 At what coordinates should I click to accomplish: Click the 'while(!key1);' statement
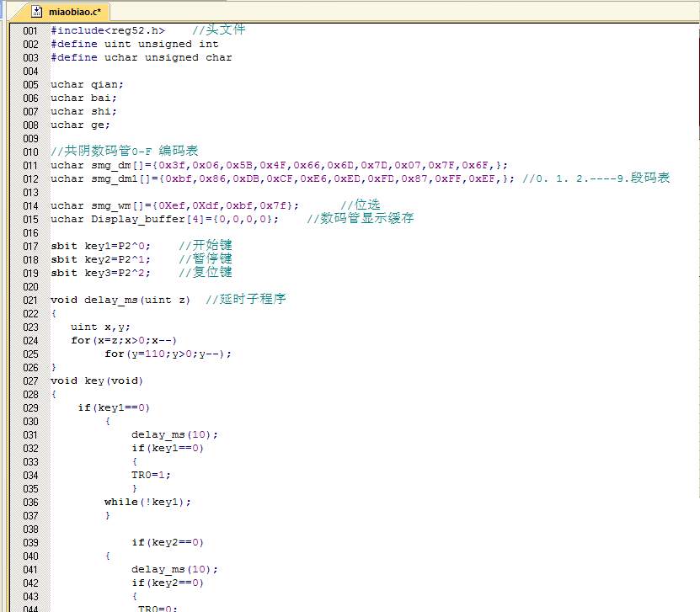point(147,503)
